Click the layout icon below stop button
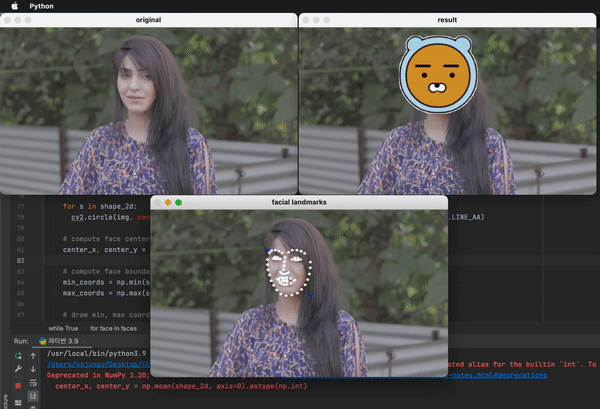This screenshot has width=600, height=409. (18, 402)
